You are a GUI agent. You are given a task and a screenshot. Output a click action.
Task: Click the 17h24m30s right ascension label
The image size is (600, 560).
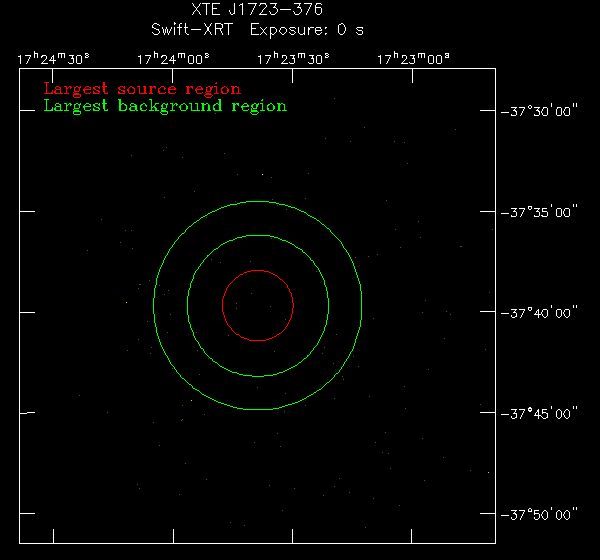coord(53,59)
